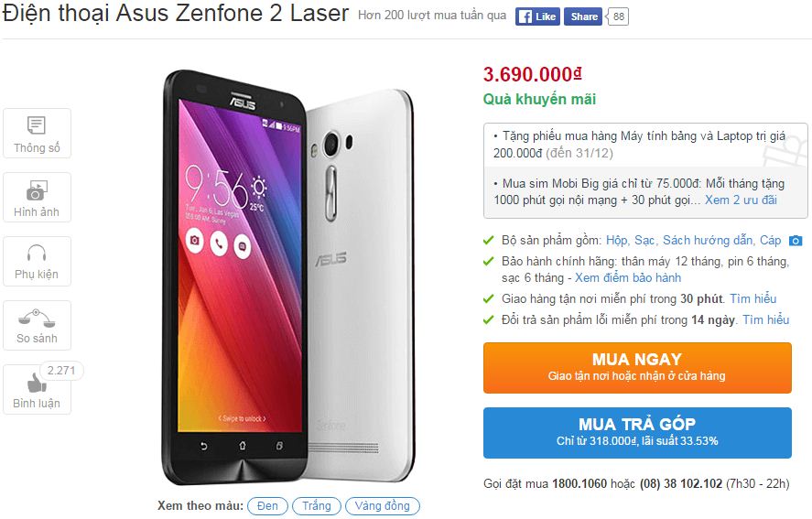The width and height of the screenshot is (812, 519).
Task: Select the Trắng color option
Action: point(317,506)
